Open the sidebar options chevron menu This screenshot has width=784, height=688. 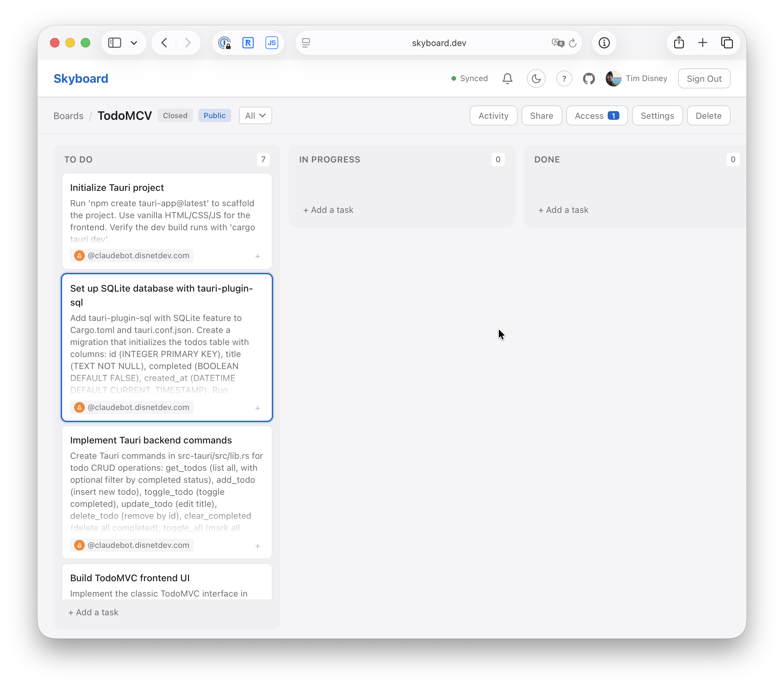[134, 43]
